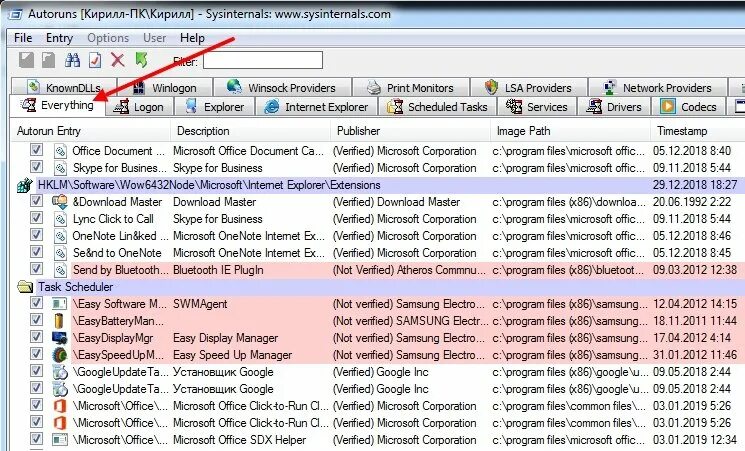Click the red X Delete toolbar icon
The height and width of the screenshot is (451, 745).
tap(117, 60)
